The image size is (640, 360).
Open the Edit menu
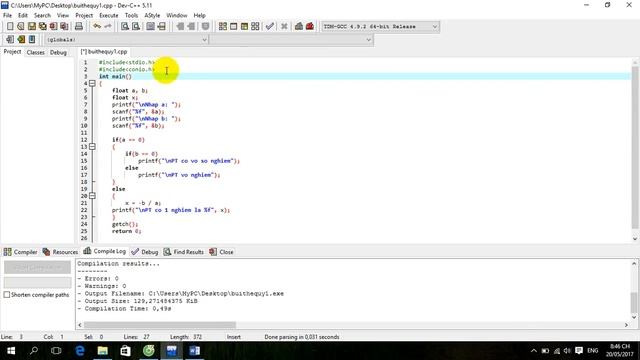23,16
